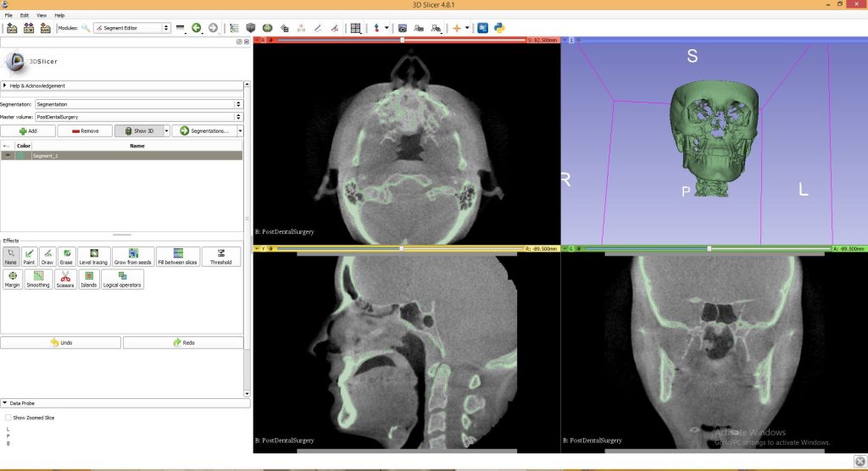Open the Models module green icon
The height and width of the screenshot is (471, 868).
[x=267, y=28]
